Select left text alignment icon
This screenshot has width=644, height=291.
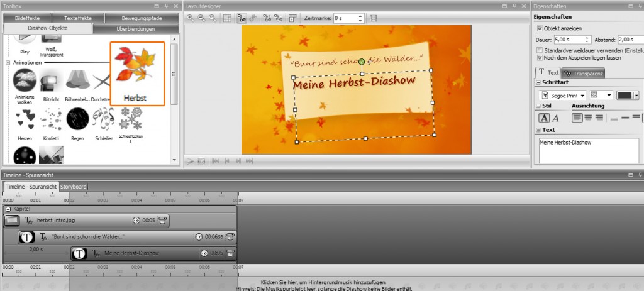(577, 118)
